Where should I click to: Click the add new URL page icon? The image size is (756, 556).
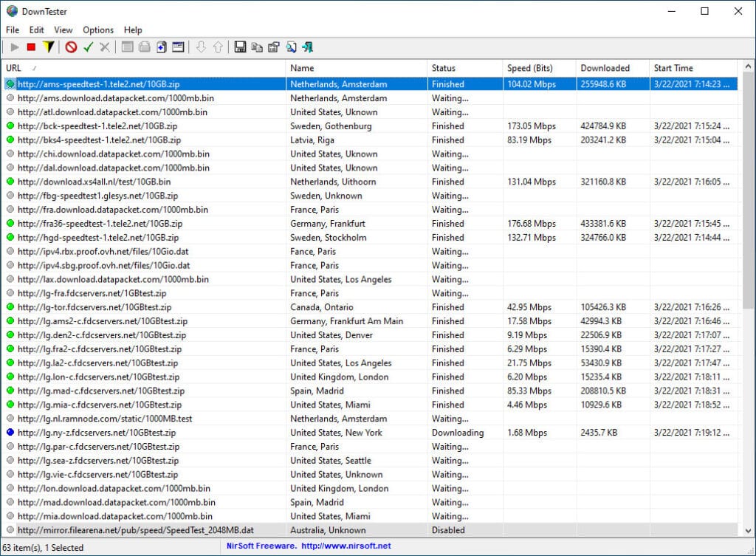(x=161, y=47)
